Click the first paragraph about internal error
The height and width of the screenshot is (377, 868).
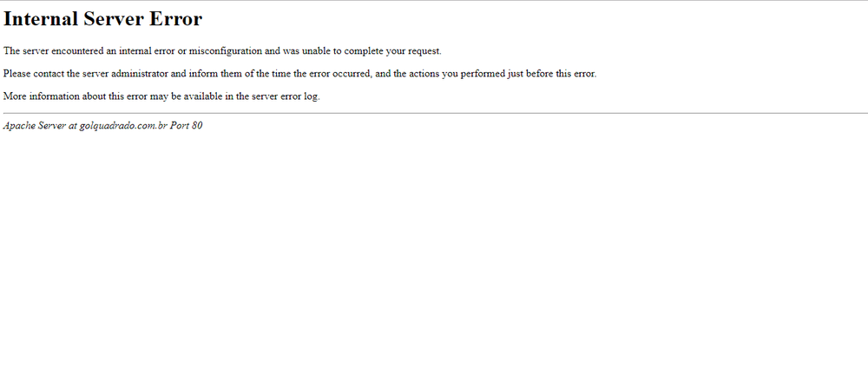tap(222, 50)
